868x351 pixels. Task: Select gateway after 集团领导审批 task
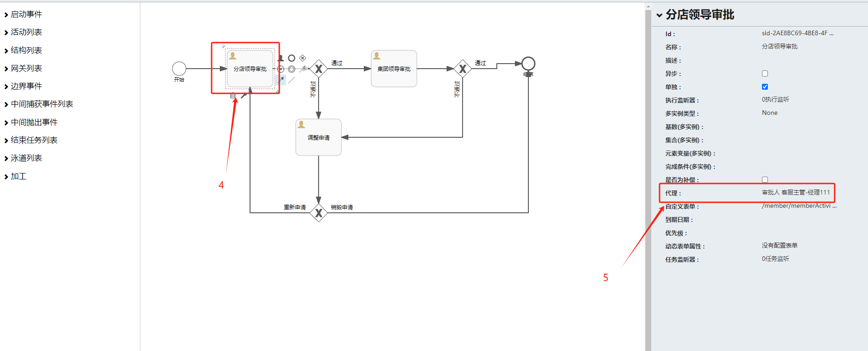point(463,69)
